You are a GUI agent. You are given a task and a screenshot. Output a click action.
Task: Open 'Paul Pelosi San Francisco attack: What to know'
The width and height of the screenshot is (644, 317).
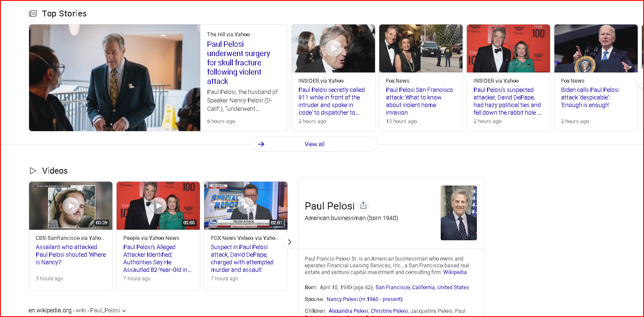click(x=419, y=101)
